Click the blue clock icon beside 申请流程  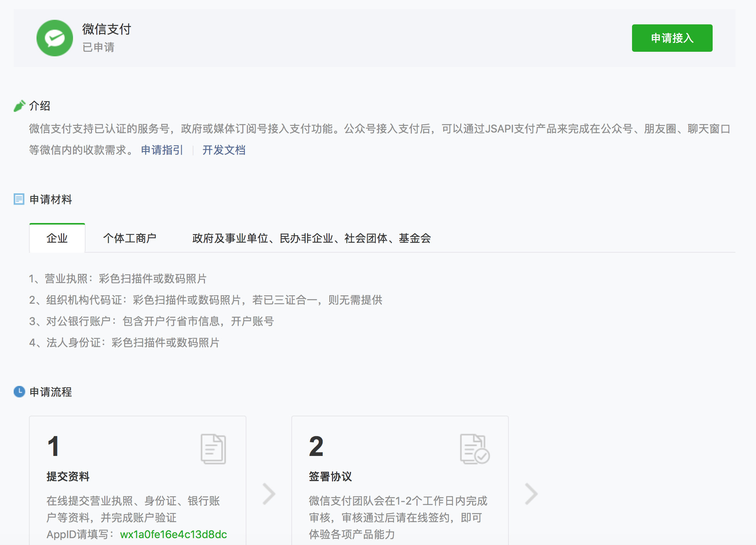(19, 392)
